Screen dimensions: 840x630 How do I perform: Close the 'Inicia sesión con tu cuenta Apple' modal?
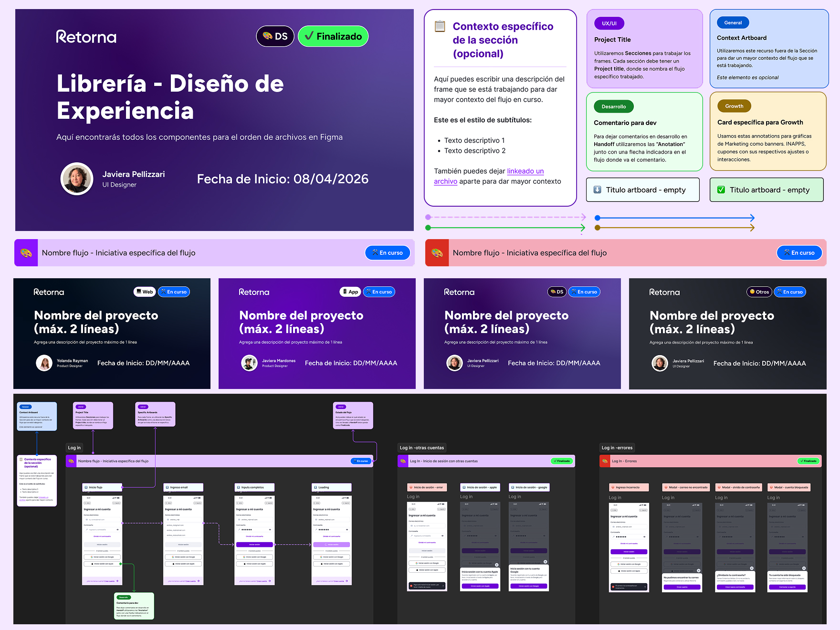tap(496, 565)
